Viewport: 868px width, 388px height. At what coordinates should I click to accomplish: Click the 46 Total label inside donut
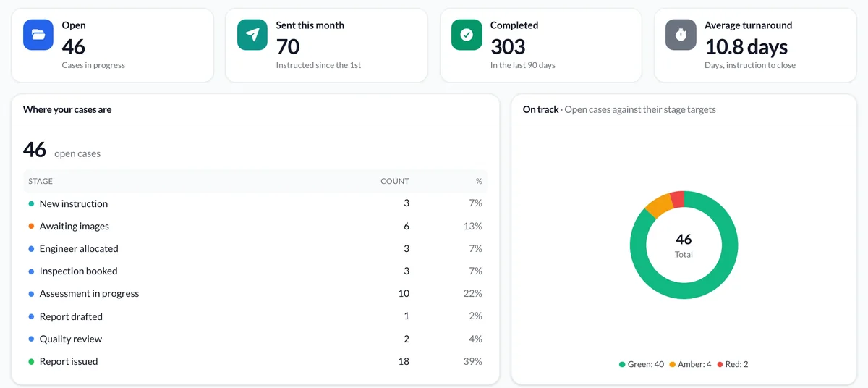pyautogui.click(x=684, y=245)
